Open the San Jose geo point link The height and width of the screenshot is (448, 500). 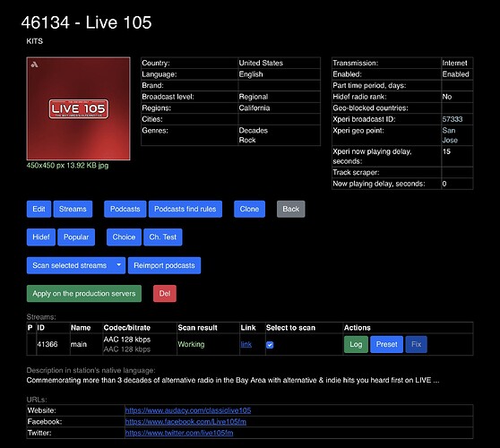(450, 135)
